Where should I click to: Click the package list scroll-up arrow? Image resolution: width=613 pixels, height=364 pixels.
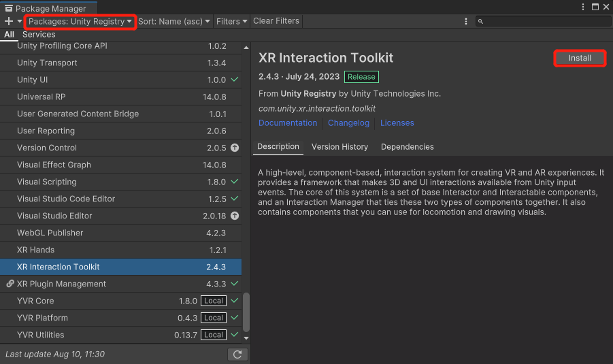tap(246, 48)
